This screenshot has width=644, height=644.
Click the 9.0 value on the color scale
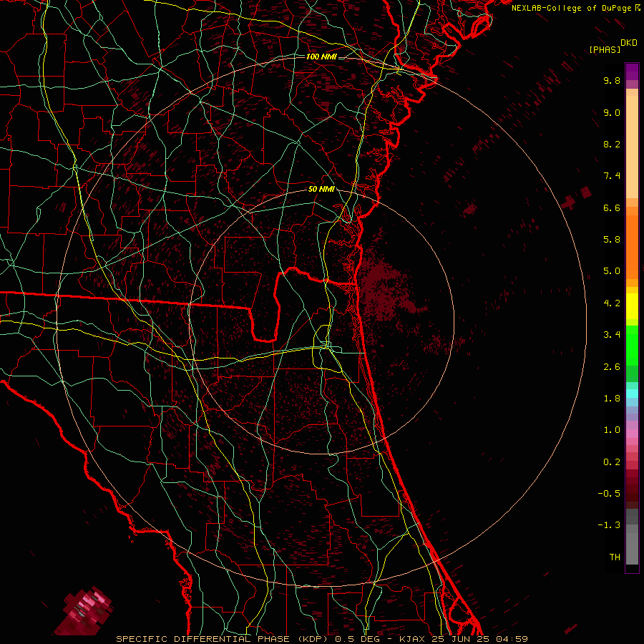pyautogui.click(x=612, y=112)
